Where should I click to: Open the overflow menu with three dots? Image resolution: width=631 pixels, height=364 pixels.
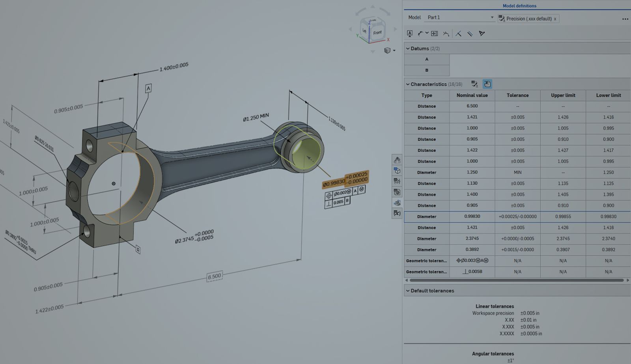tap(625, 19)
